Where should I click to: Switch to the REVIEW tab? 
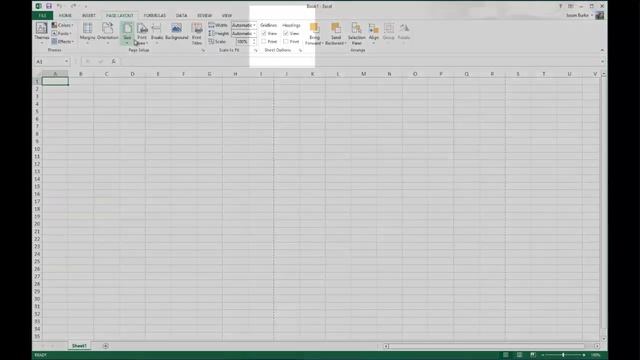tap(204, 16)
